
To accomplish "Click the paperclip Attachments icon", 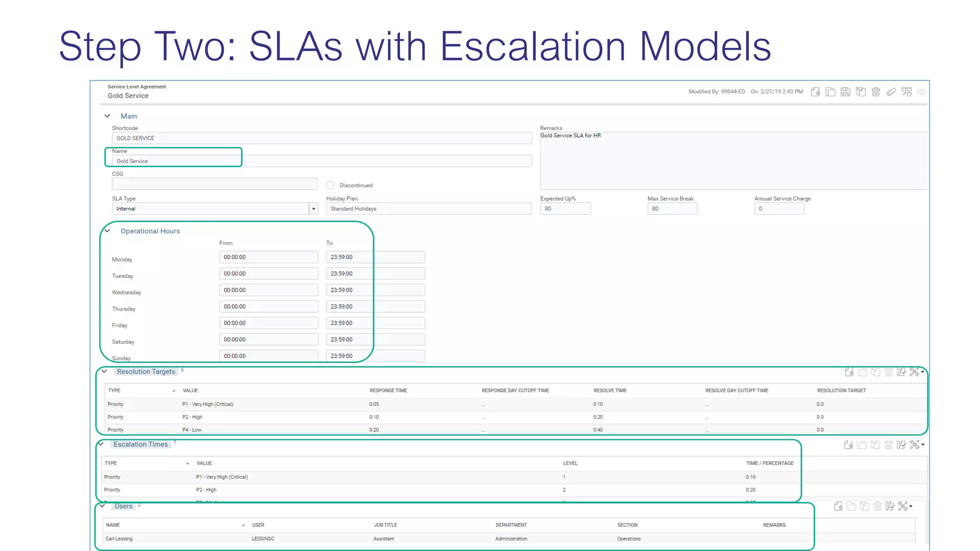I will [x=891, y=92].
